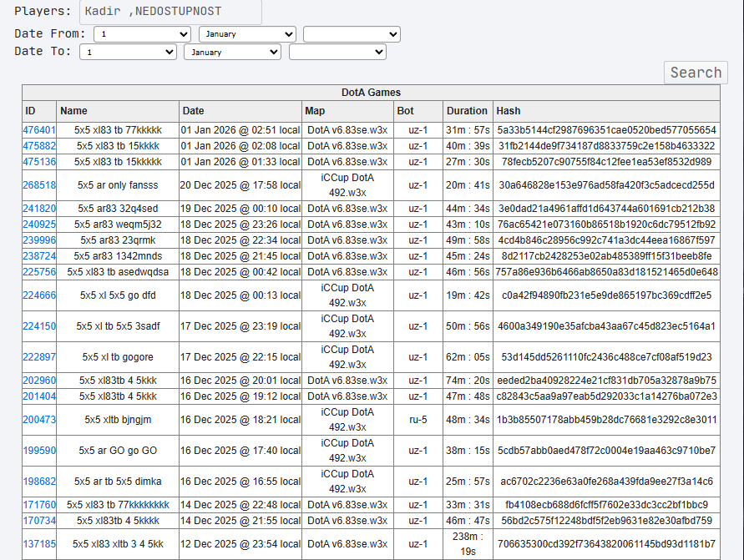This screenshot has width=744, height=560.
Task: Select game name '5x5 ar83 weqm5j32'
Action: [118, 225]
